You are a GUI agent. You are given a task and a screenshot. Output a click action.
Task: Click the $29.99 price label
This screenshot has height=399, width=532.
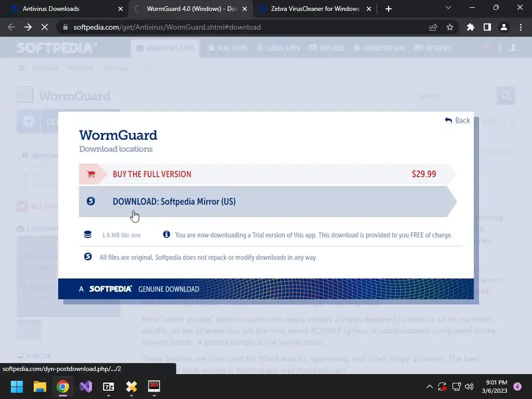point(424,174)
